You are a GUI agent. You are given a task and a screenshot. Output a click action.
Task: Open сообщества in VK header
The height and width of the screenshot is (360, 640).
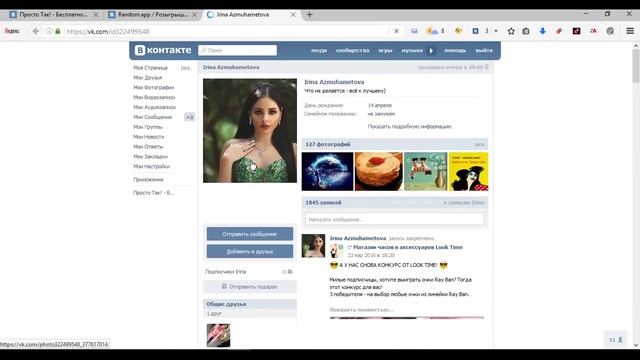point(353,51)
